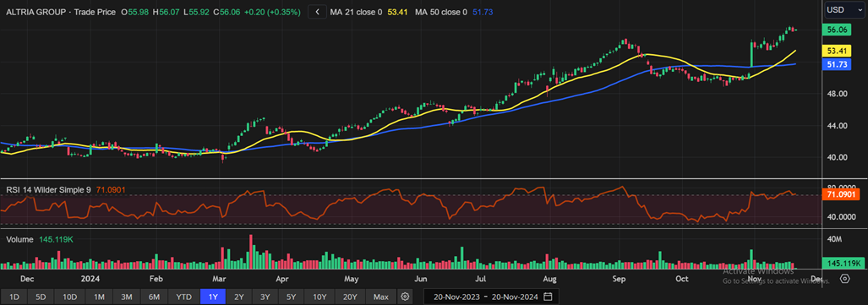The height and width of the screenshot is (305, 868).
Task: Choose the 20Y time range
Action: [350, 297]
